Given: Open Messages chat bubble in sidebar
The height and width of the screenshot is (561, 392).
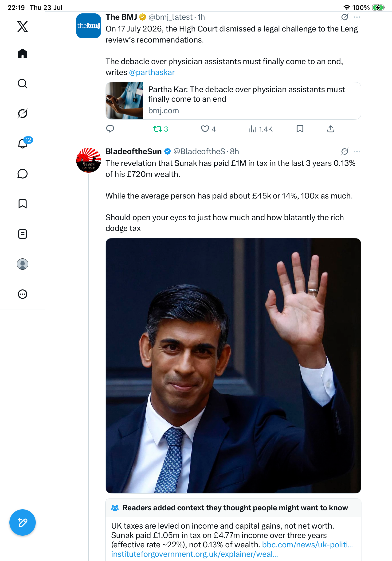Looking at the screenshot, I should coord(23,174).
